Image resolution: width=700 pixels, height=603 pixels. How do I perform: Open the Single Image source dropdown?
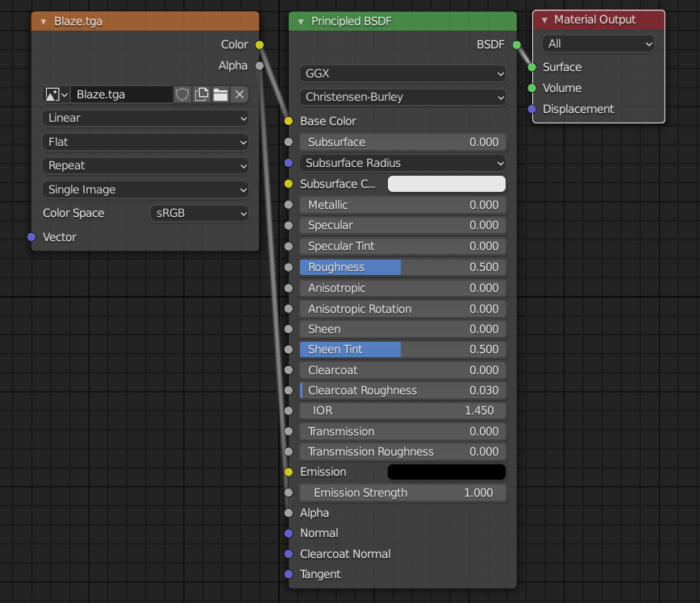click(146, 189)
